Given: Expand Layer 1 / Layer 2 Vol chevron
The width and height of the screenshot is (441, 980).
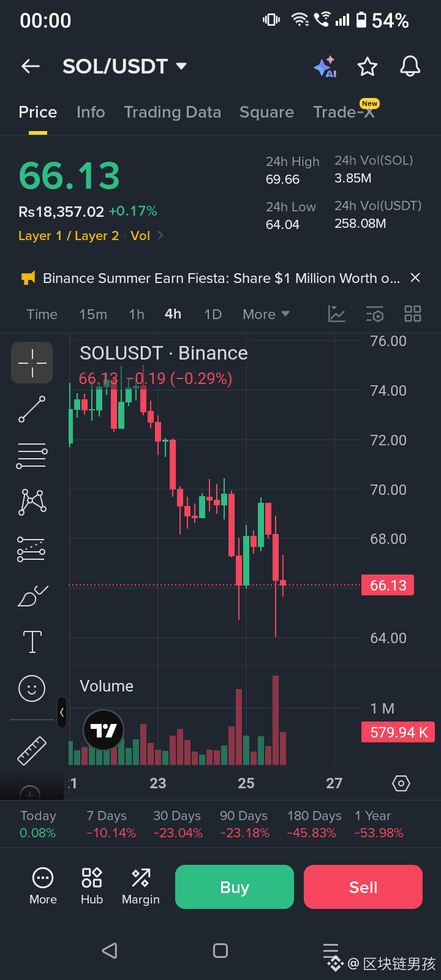Looking at the screenshot, I should coord(160,236).
